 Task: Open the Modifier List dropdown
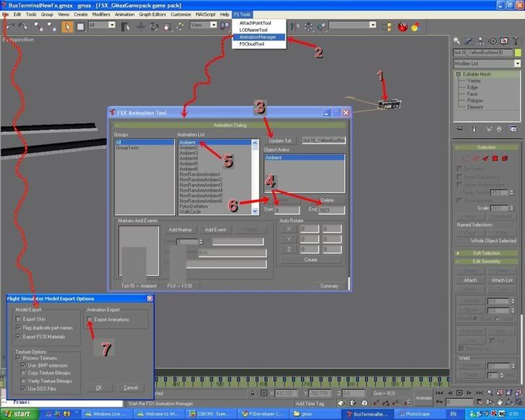pos(517,63)
